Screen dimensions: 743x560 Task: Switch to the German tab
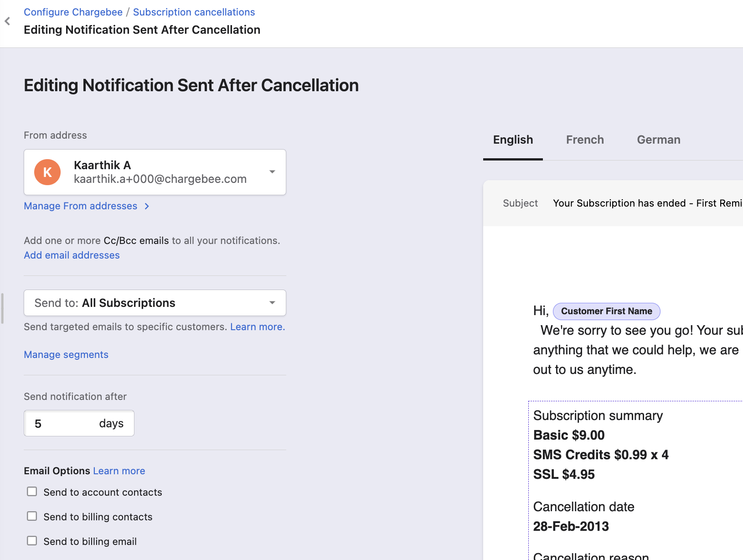(x=658, y=140)
